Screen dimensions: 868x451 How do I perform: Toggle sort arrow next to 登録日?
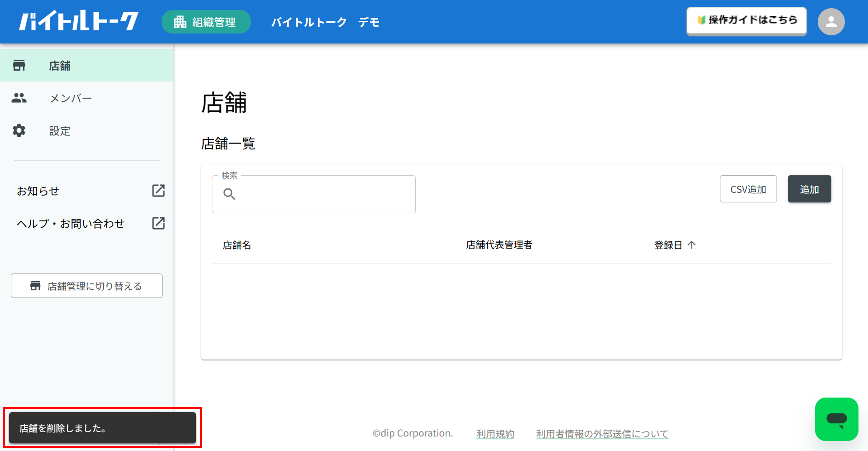click(x=691, y=245)
